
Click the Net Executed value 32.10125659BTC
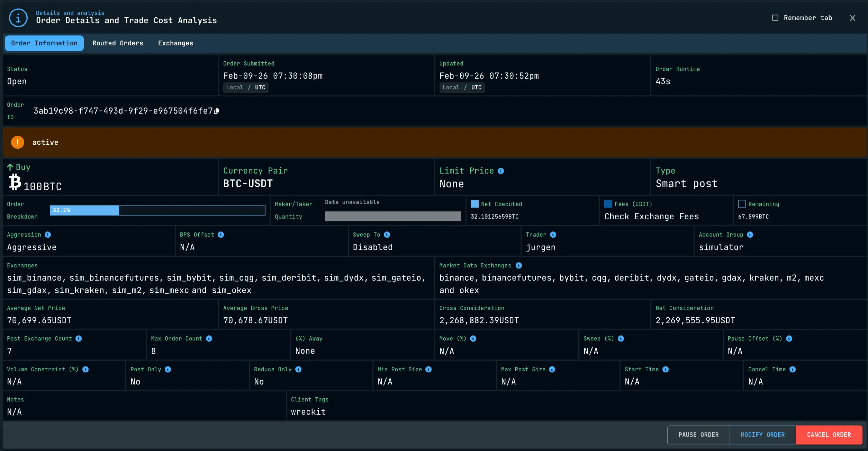pos(495,216)
